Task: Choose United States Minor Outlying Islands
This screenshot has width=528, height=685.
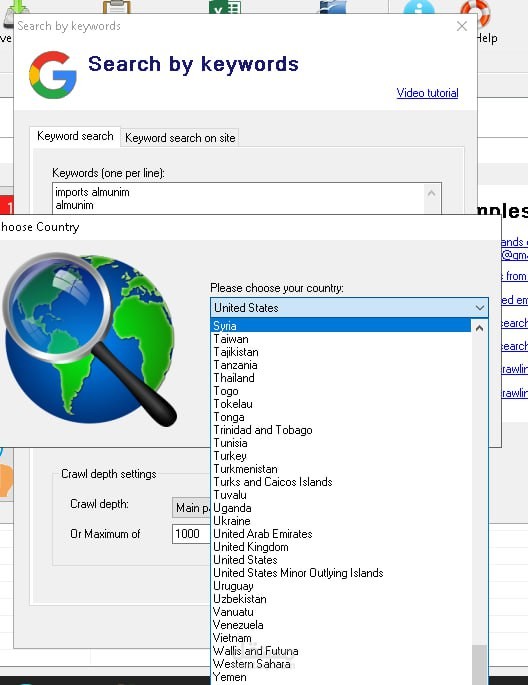Action: click(341, 573)
